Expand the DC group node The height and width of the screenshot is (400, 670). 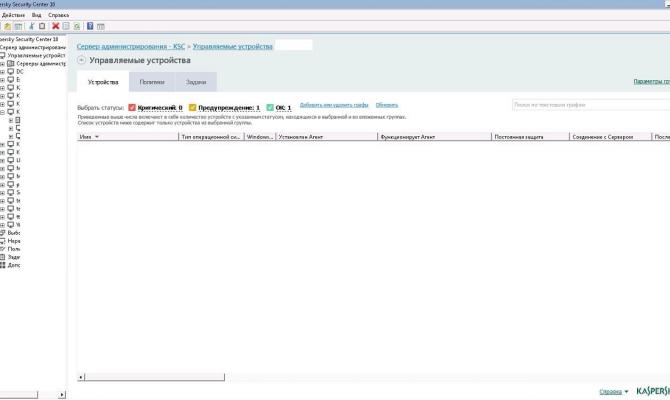click(3, 72)
